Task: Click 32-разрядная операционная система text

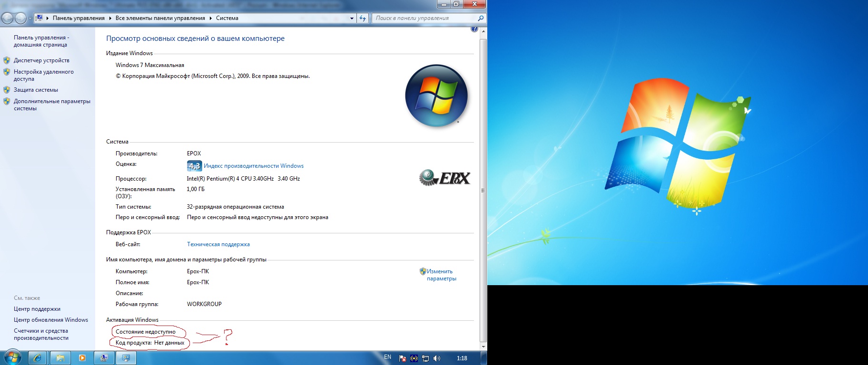Action: pyautogui.click(x=236, y=207)
